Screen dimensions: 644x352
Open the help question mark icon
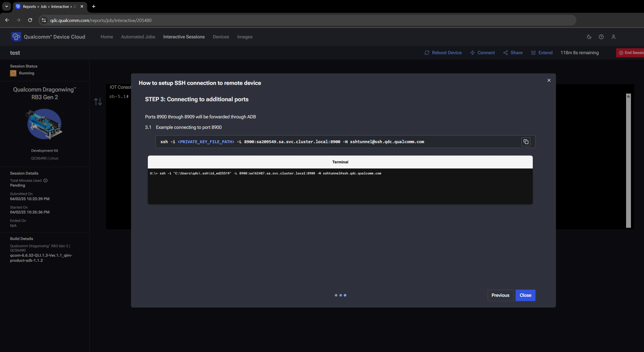click(601, 37)
